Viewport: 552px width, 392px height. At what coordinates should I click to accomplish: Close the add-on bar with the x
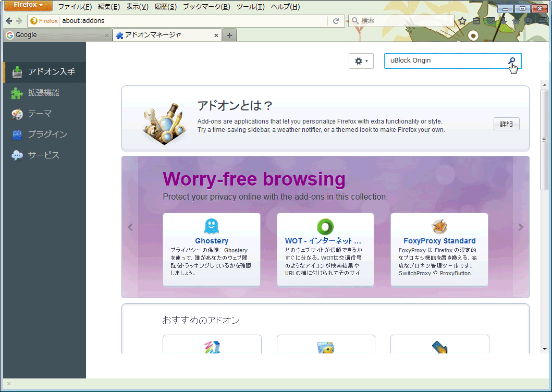pyautogui.click(x=9, y=384)
